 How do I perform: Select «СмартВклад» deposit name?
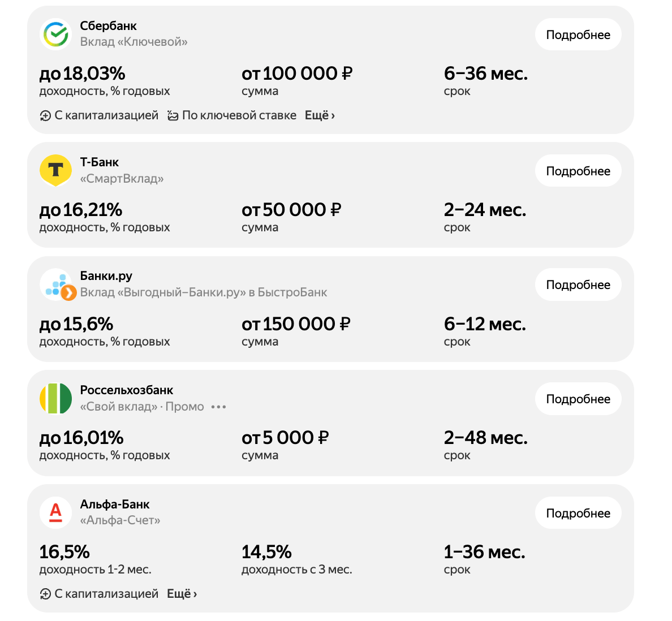[x=122, y=179]
